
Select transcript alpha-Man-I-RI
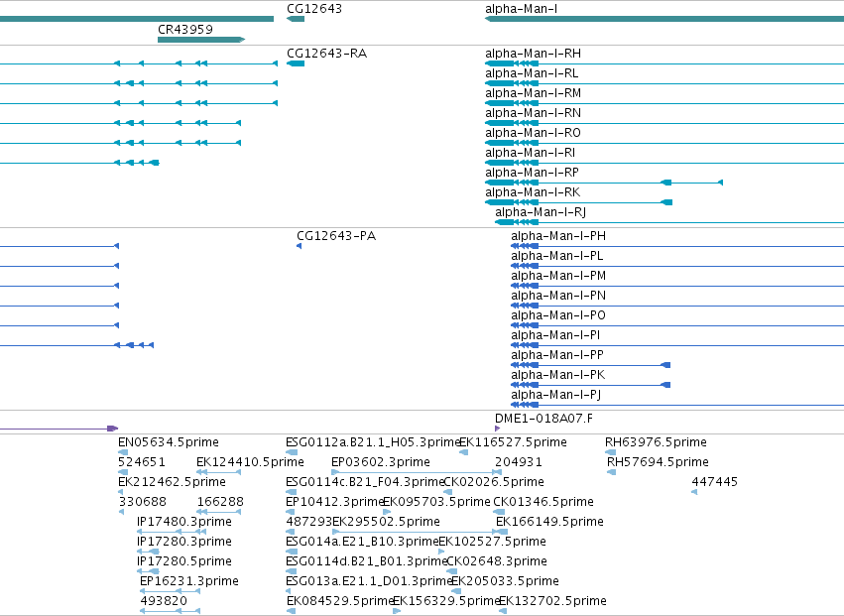pos(531,153)
